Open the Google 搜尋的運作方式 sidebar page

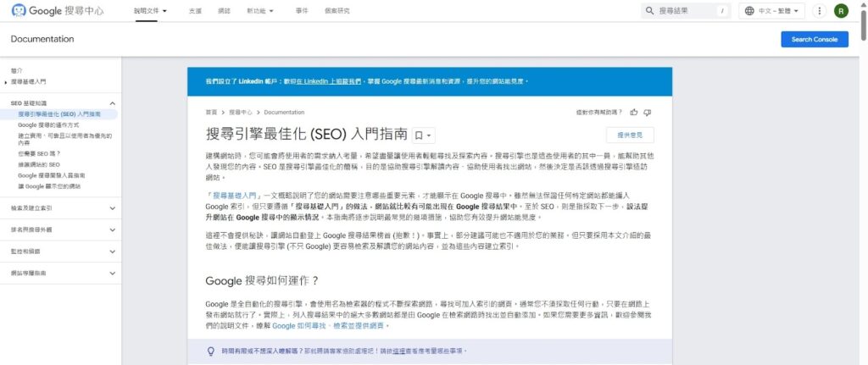47,124
